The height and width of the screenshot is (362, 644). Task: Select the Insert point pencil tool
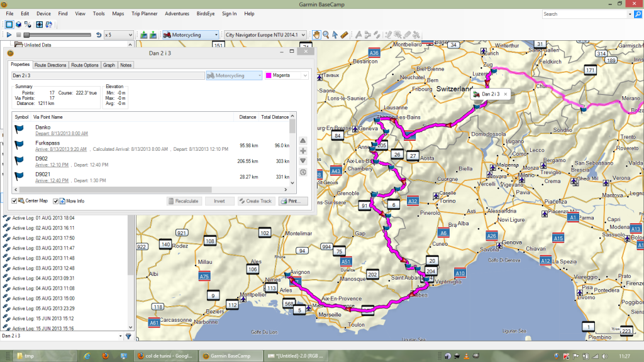(389, 35)
